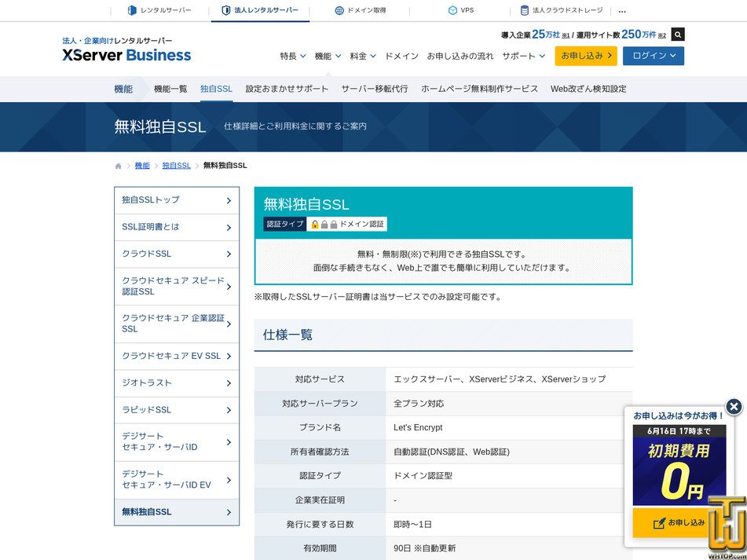Open お申し込みの流れ navigation link
The image size is (747, 560).
pyautogui.click(x=460, y=57)
